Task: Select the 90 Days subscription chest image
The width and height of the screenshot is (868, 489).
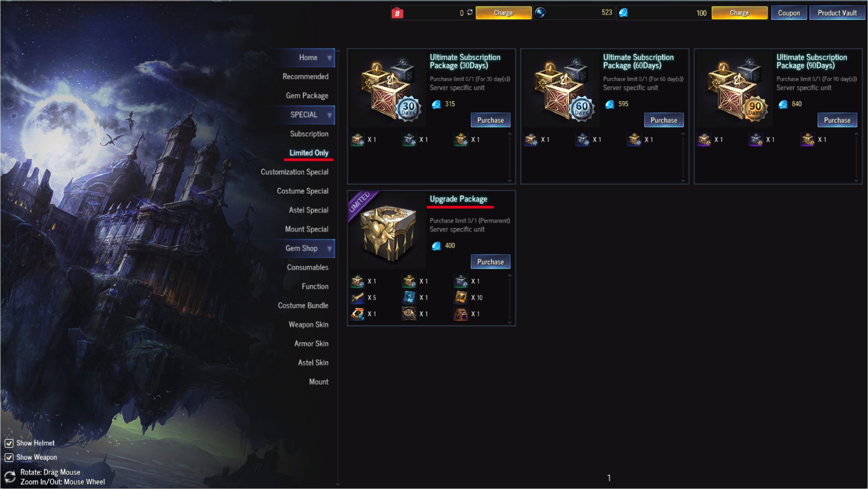Action: pyautogui.click(x=735, y=89)
